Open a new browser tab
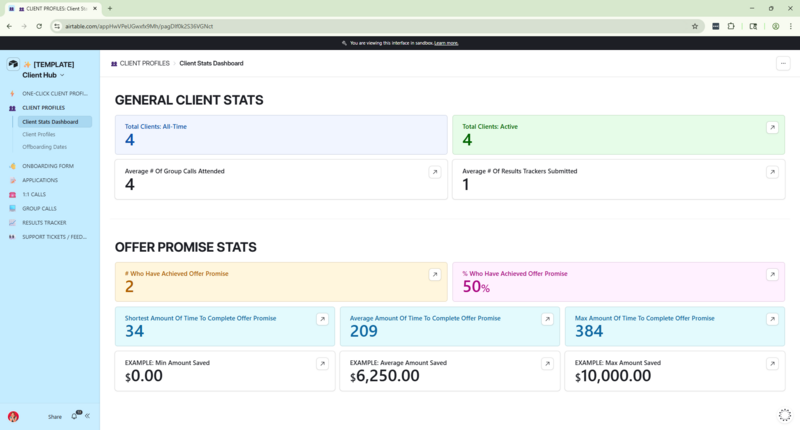 [x=110, y=9]
